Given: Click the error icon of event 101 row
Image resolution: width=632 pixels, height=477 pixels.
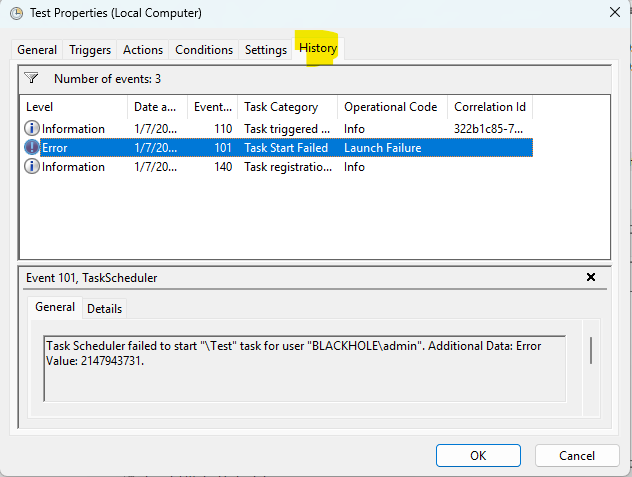Looking at the screenshot, I should tap(32, 147).
